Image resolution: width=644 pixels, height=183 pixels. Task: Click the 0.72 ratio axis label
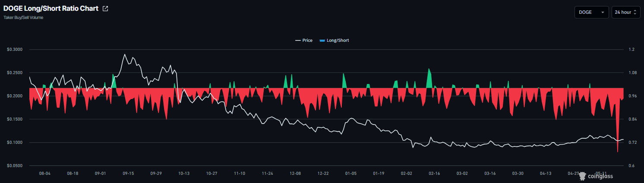[633, 143]
